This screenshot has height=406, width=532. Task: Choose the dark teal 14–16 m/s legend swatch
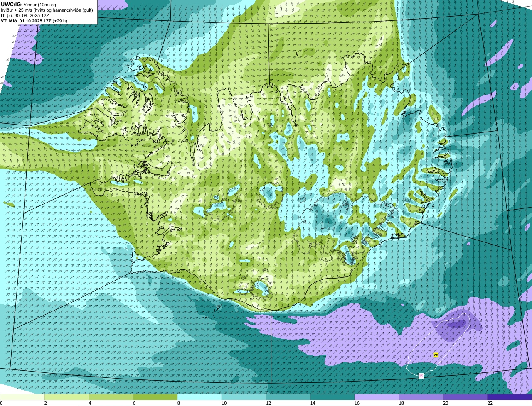pyautogui.click(x=332, y=397)
